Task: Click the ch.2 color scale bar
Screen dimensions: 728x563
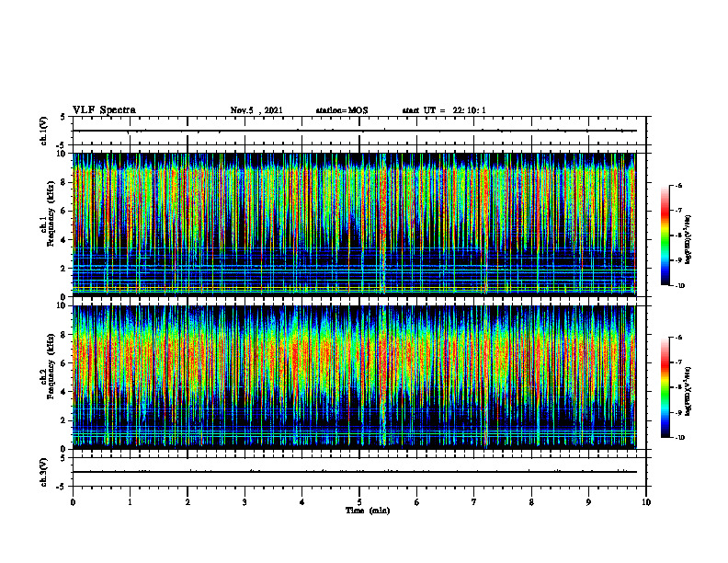Action: click(665, 387)
